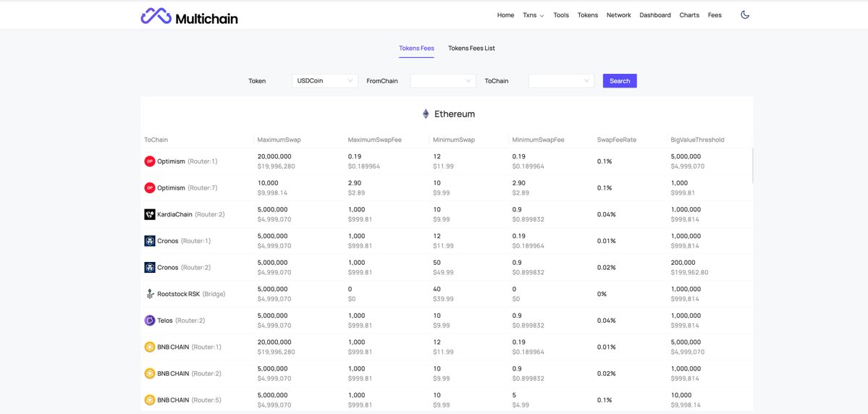Image resolution: width=868 pixels, height=414 pixels.
Task: Open Fees in navigation
Action: pyautogui.click(x=715, y=15)
